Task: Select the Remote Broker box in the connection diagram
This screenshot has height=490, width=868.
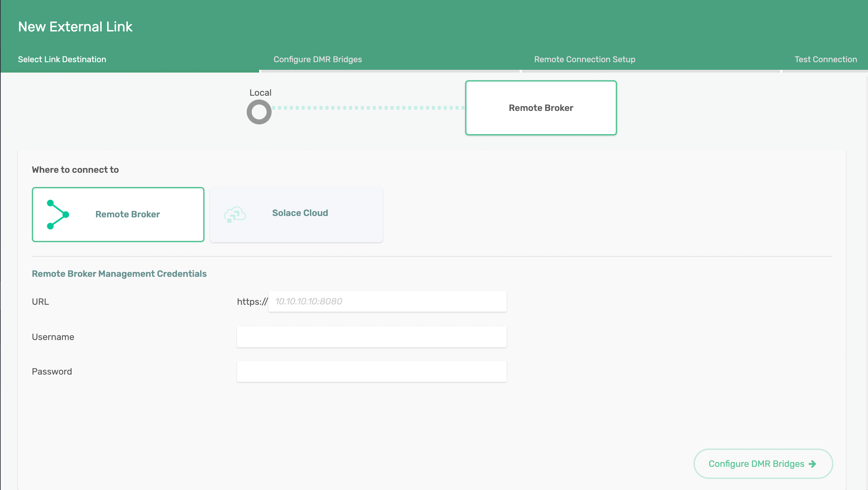Action: [x=541, y=107]
